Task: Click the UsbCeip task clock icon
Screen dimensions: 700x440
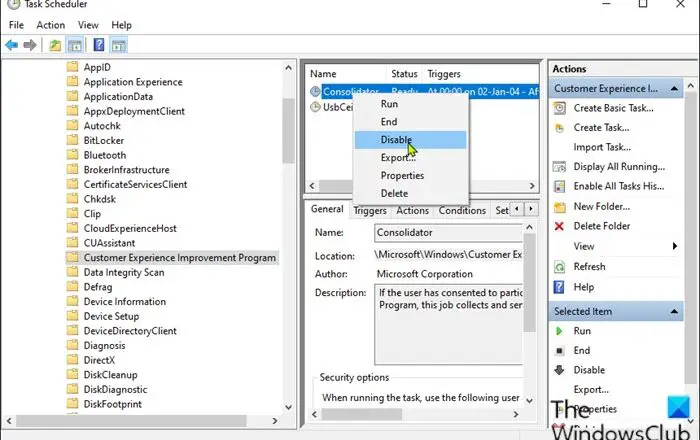Action: click(x=315, y=107)
